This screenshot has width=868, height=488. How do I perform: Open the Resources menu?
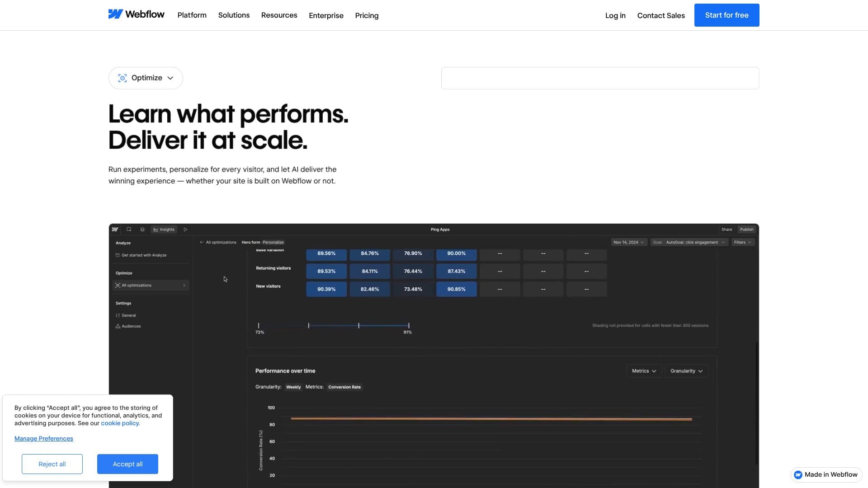click(x=279, y=15)
